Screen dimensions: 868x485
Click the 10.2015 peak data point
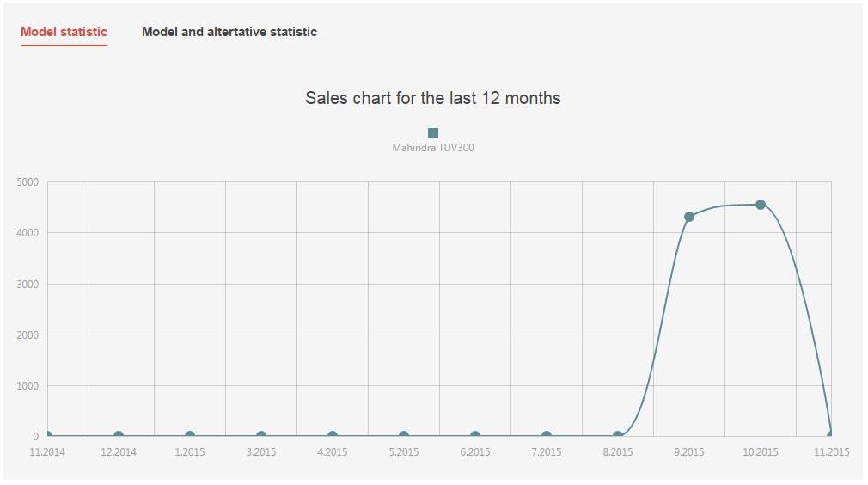click(761, 205)
